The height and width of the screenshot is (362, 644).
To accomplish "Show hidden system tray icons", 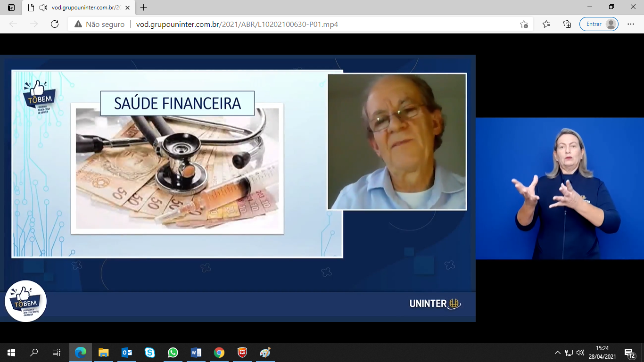I will [x=558, y=353].
